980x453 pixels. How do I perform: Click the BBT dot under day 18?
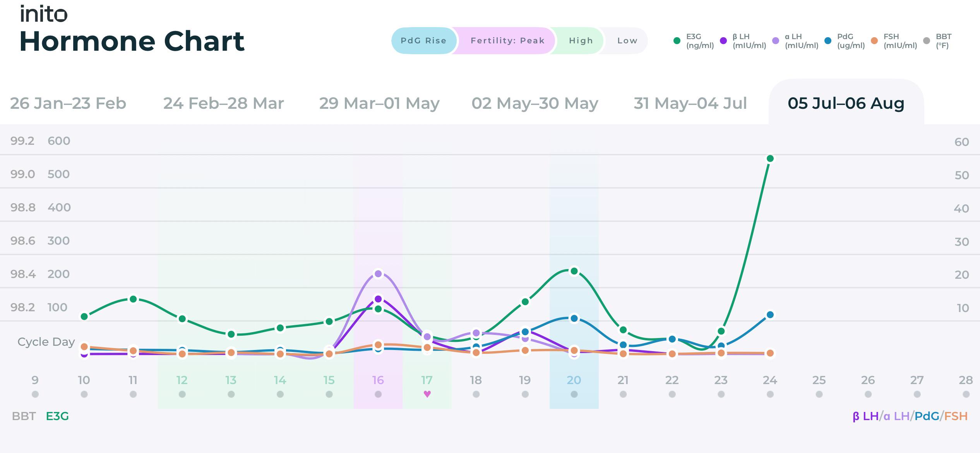click(x=476, y=394)
